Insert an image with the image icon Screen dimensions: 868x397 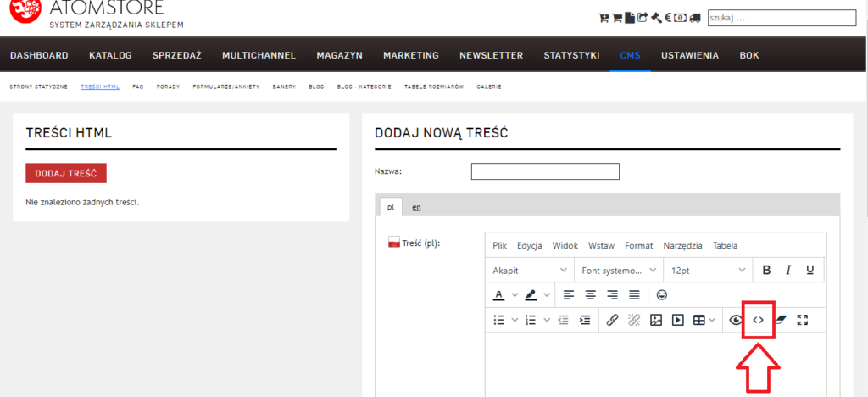655,320
